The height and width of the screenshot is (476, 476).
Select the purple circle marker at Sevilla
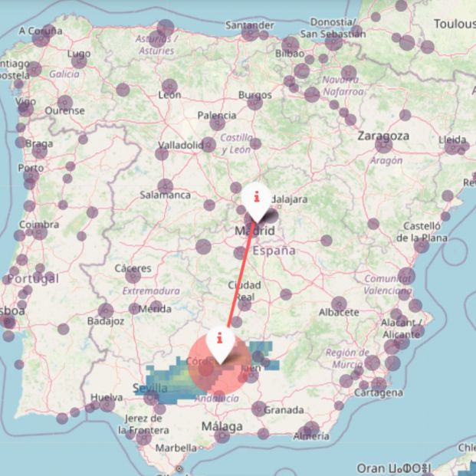pyautogui.click(x=151, y=398)
